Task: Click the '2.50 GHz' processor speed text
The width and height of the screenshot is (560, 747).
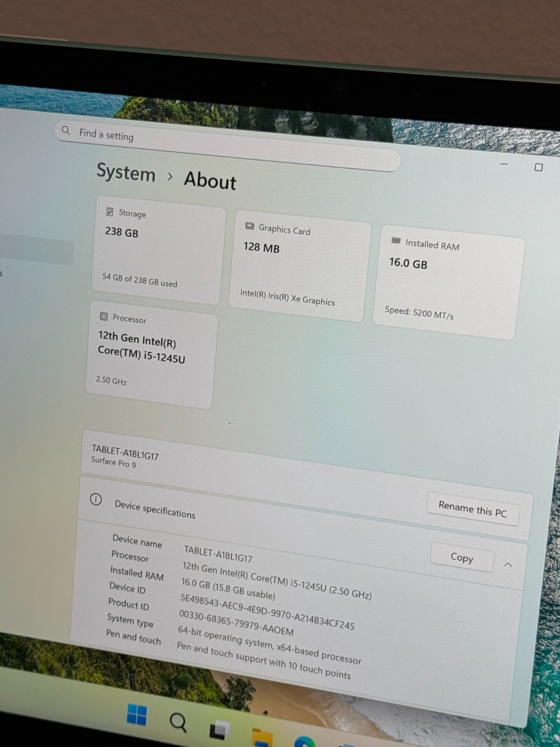Action: (x=111, y=381)
